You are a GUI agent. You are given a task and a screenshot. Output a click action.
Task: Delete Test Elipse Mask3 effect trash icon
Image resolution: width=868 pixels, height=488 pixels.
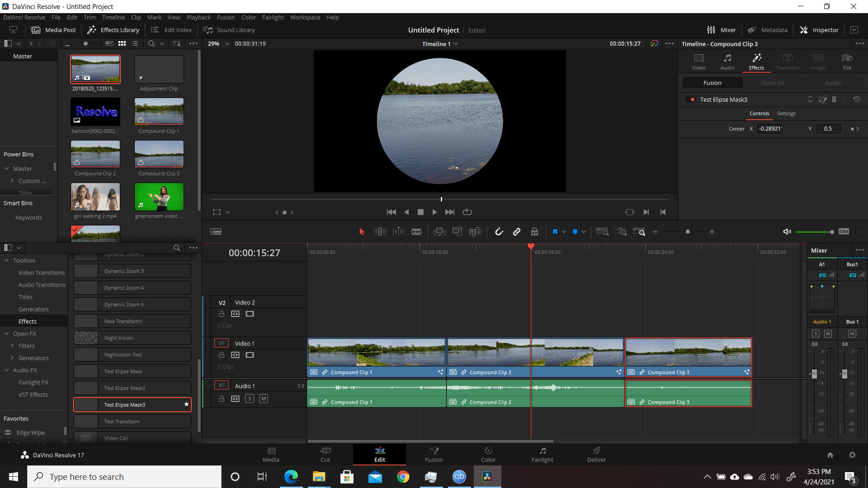click(x=834, y=99)
